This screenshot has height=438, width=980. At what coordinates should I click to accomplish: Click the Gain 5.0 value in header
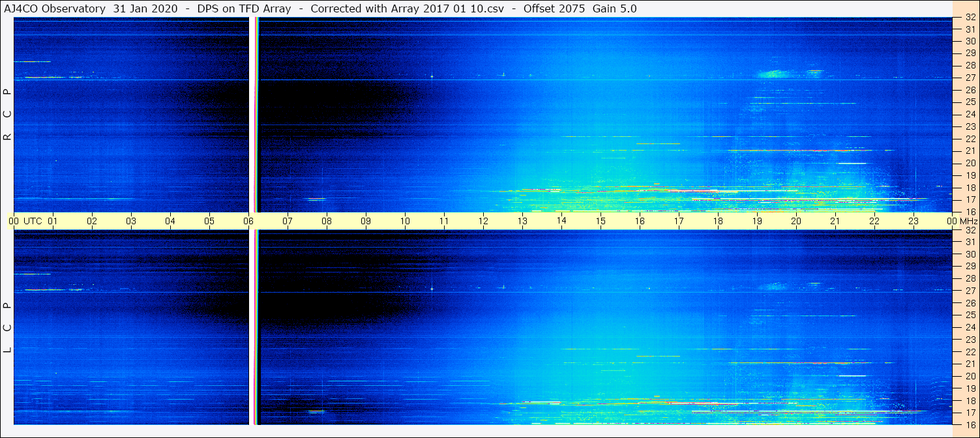point(614,8)
